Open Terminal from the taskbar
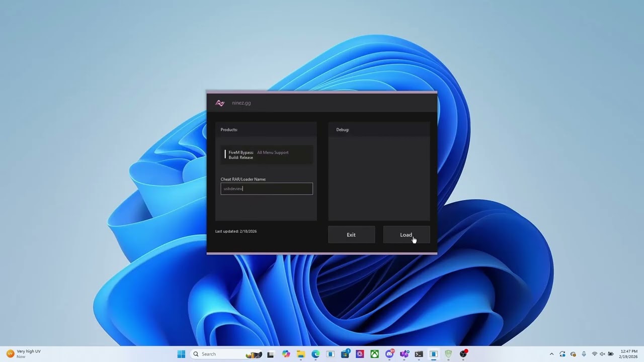644x362 pixels. [x=419, y=354]
